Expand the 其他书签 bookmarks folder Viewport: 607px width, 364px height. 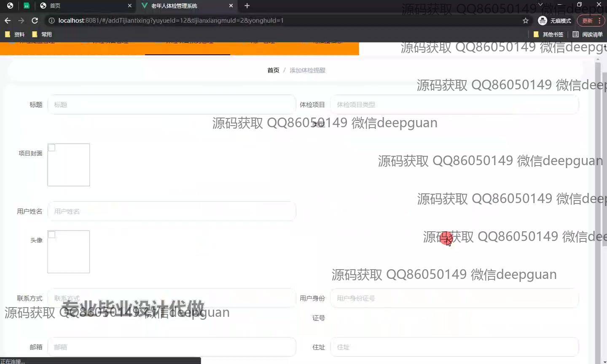[x=548, y=35]
